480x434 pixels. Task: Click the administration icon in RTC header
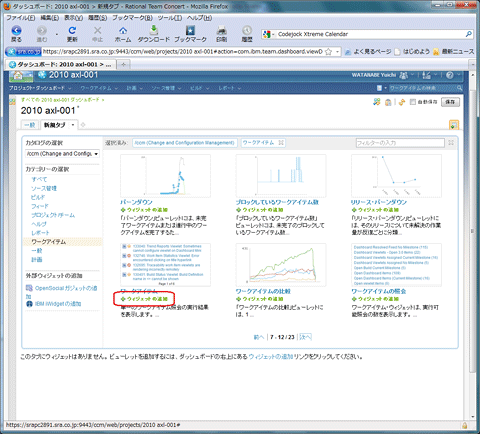pos(426,75)
